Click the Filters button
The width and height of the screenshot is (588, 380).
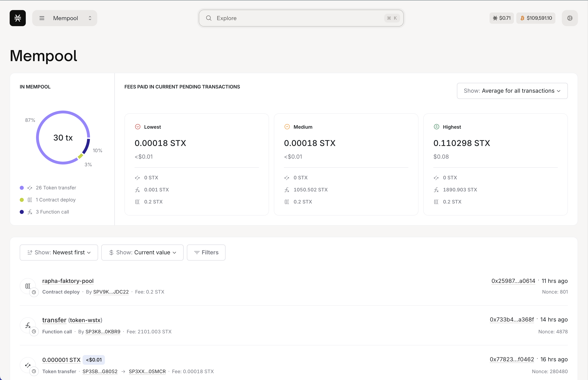point(206,253)
